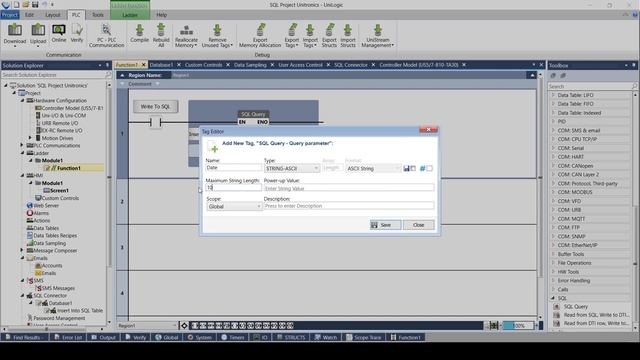Viewport: 640px width, 360px height.
Task: Open the ASCII String format dropdown
Action: coord(373,169)
